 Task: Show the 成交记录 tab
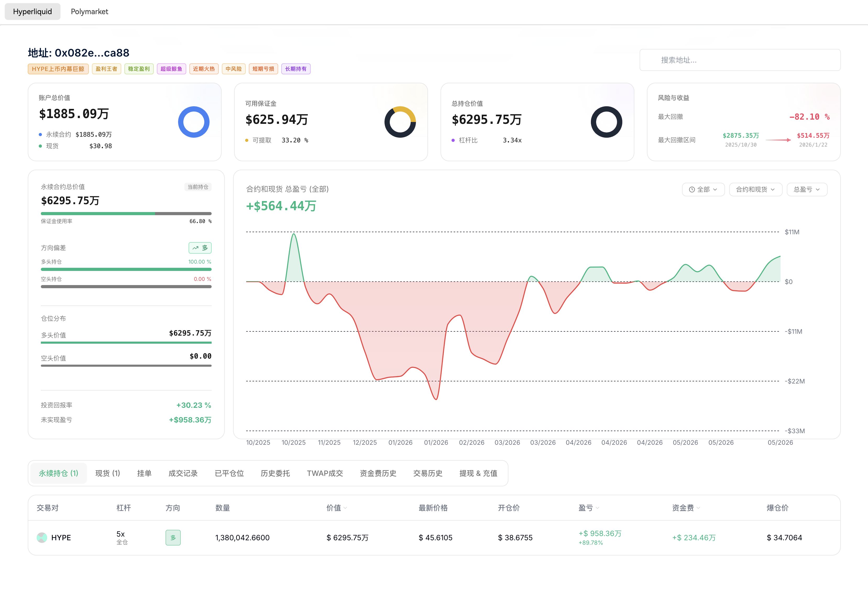[183, 473]
